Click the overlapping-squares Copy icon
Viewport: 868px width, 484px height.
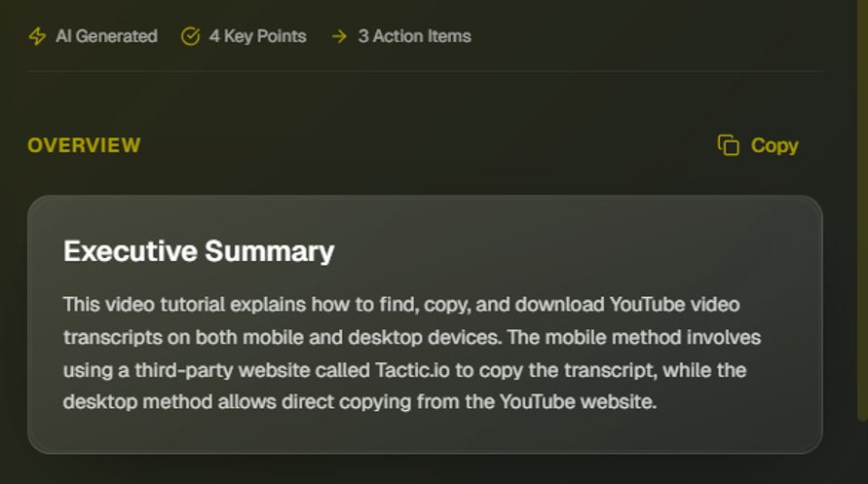click(728, 145)
